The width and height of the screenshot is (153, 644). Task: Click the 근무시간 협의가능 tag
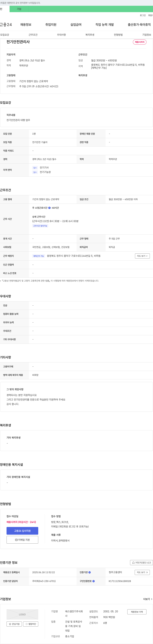pos(40,226)
